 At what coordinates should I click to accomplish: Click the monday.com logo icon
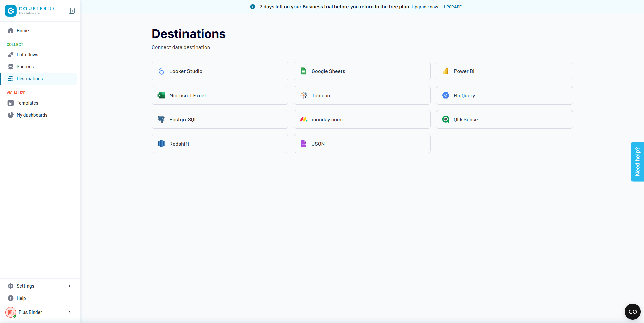tap(304, 119)
